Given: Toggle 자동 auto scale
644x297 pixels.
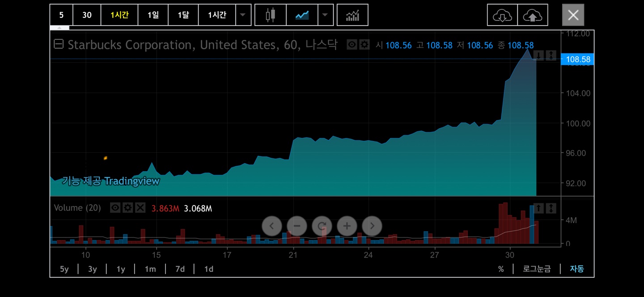Looking at the screenshot, I should click(x=576, y=269).
